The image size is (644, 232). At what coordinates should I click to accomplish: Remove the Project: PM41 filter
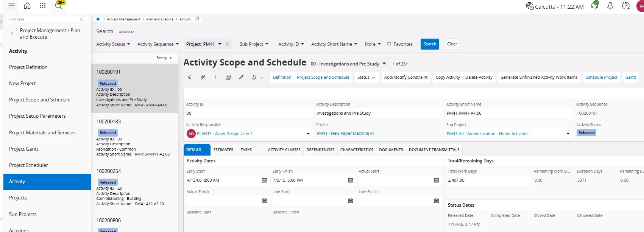pyautogui.click(x=228, y=44)
